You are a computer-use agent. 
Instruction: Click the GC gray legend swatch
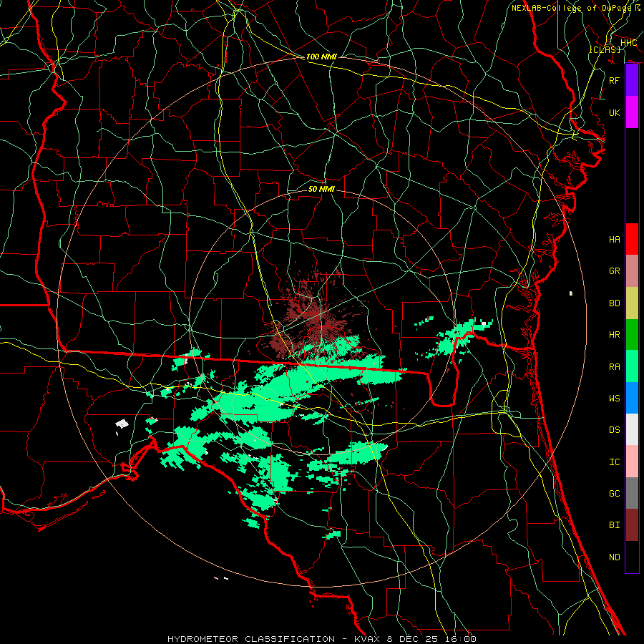pyautogui.click(x=632, y=493)
